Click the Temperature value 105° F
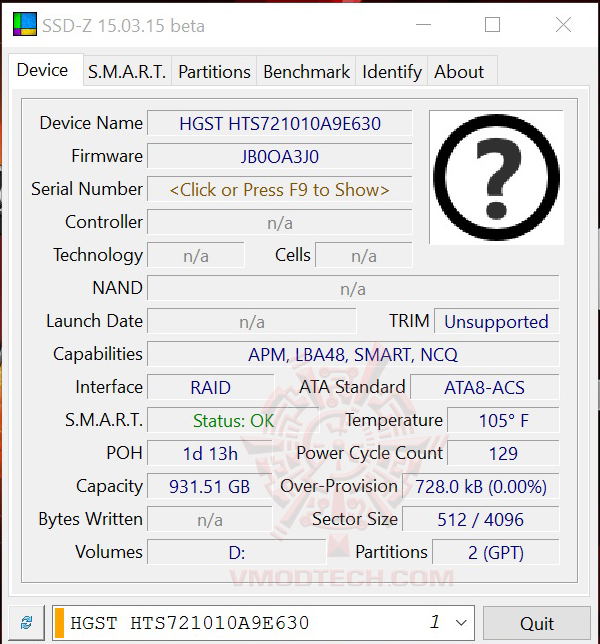This screenshot has width=600, height=644. click(x=502, y=420)
